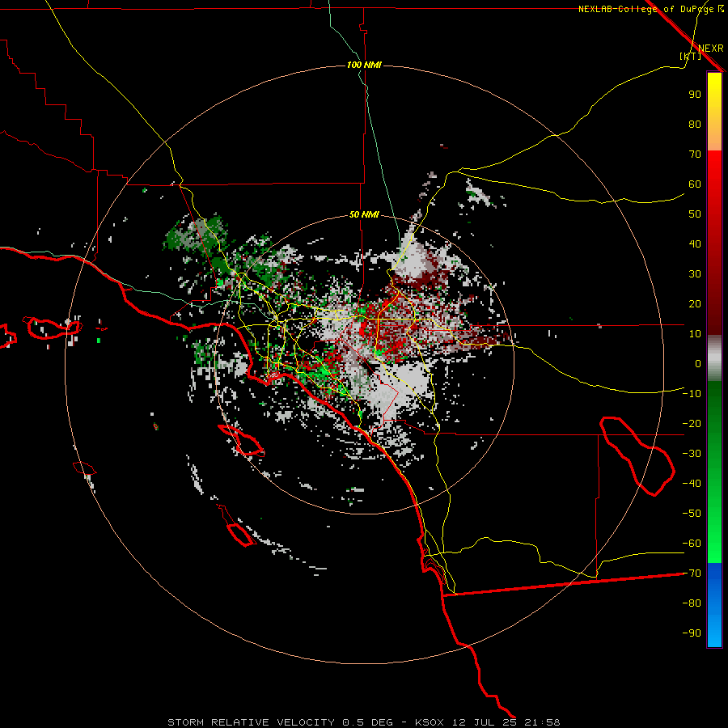
Task: Click the KSOX radar site identifier
Action: 429,722
